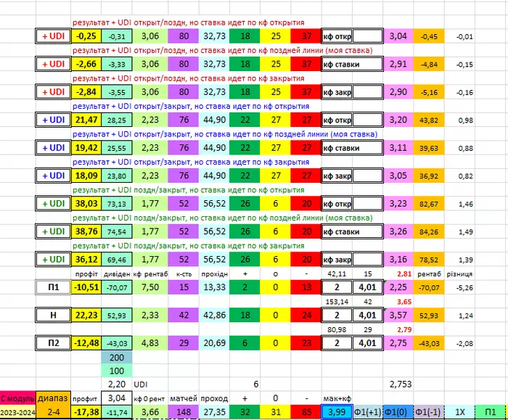Select the profit cell 38,76

point(86,231)
